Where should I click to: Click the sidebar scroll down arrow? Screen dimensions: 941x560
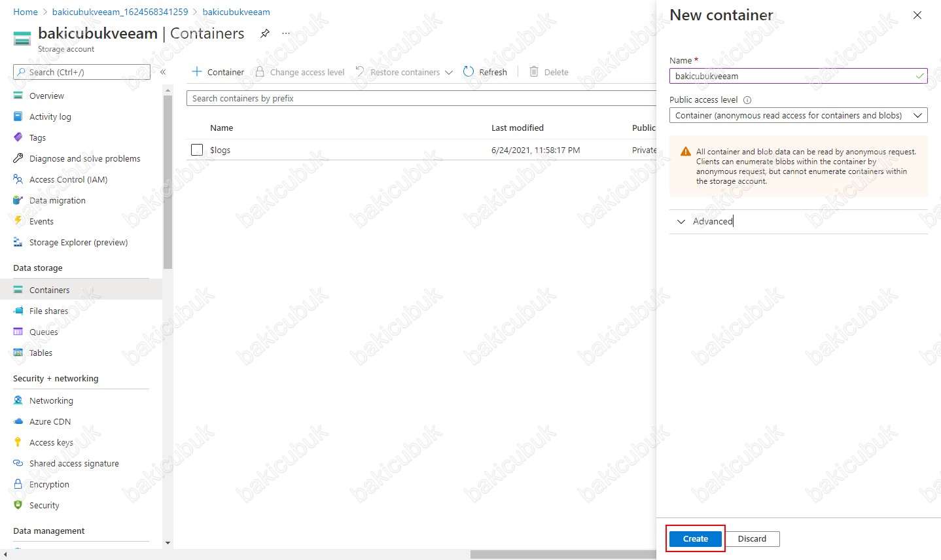point(168,543)
